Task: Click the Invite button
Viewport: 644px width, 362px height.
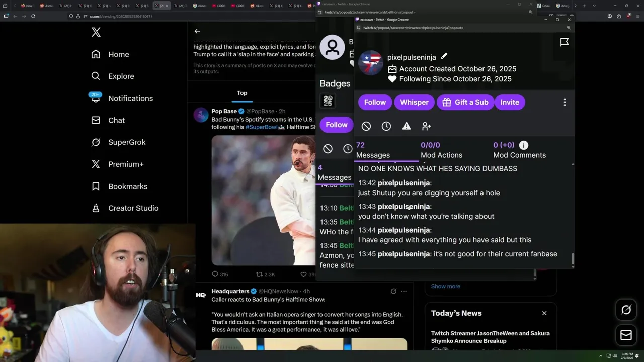Action: (x=510, y=102)
